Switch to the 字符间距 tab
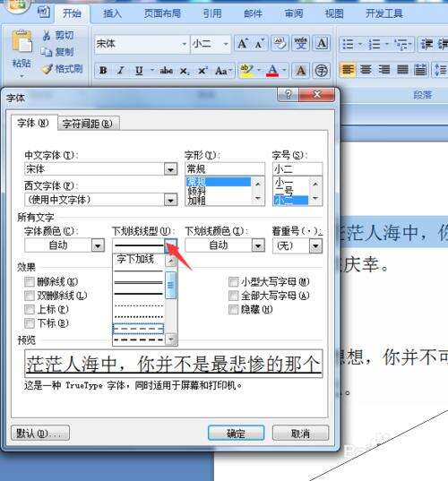 pos(88,124)
